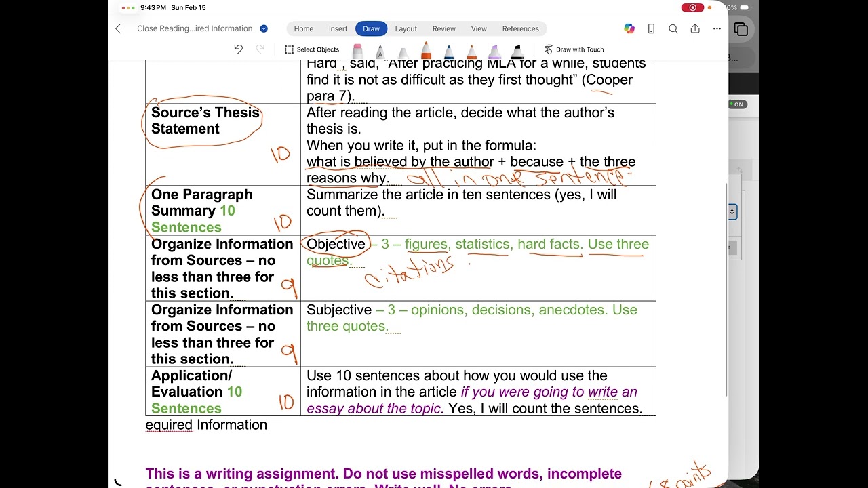Toggle Draw with Touch
This screenshot has height=488, width=868.
[574, 49]
